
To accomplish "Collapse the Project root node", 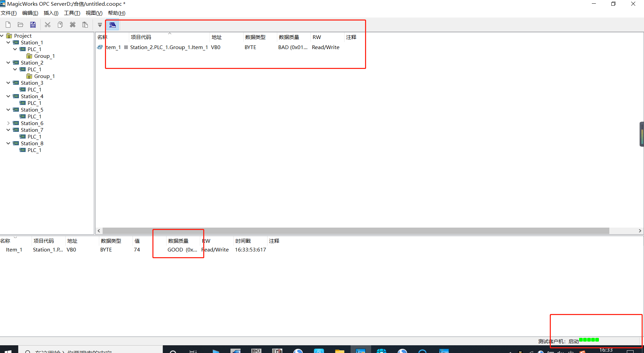I will tap(2, 36).
